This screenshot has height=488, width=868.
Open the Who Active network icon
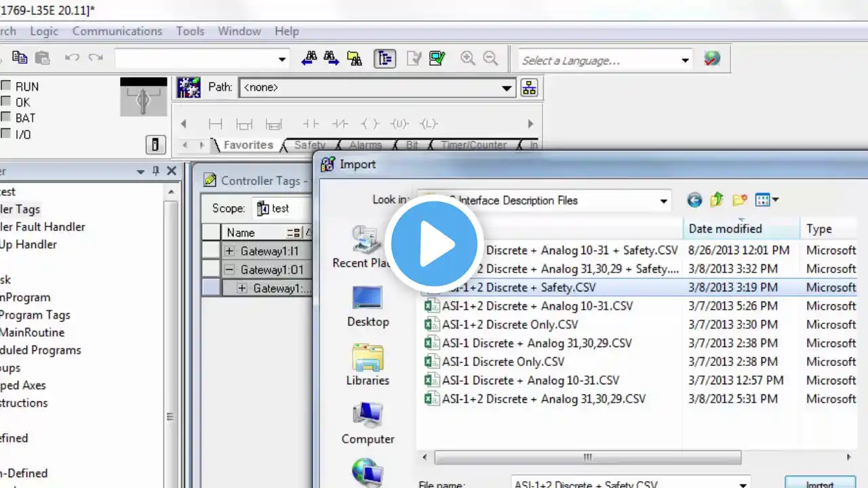point(529,87)
